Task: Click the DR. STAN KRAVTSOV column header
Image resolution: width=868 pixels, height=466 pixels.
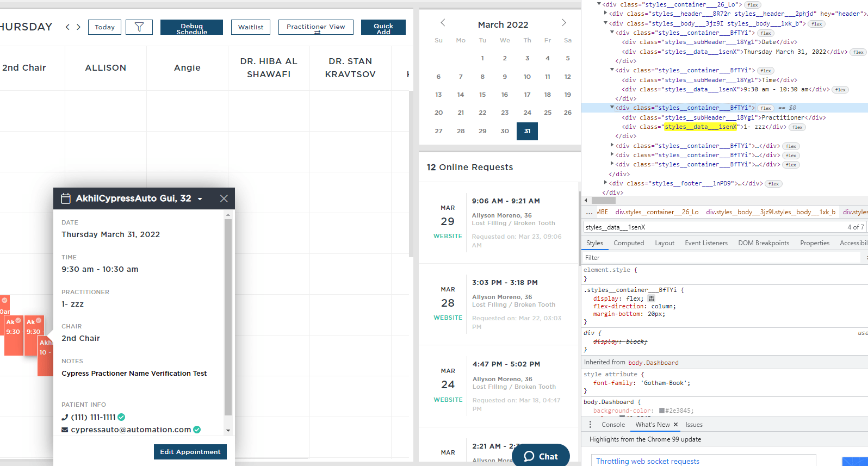Action: point(350,68)
